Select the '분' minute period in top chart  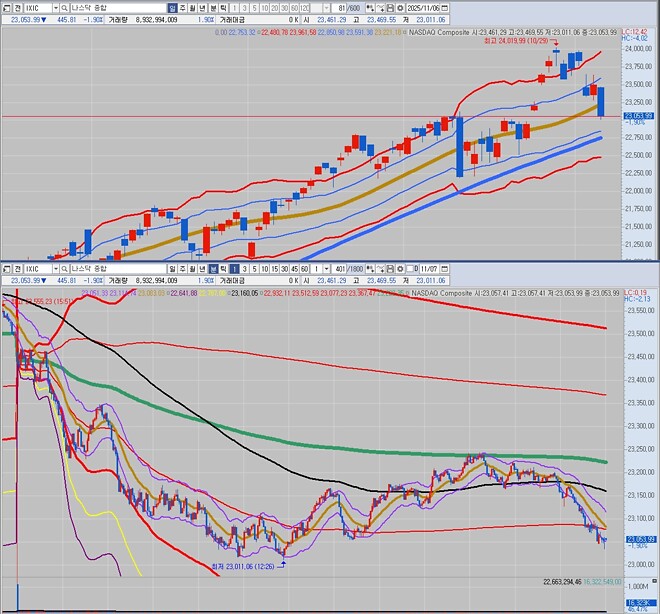[x=213, y=8]
